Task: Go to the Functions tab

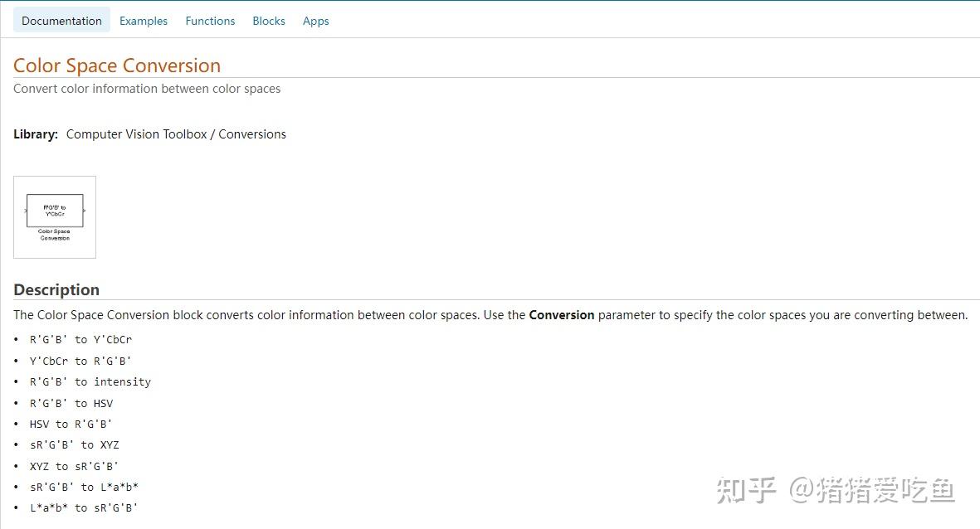Action: tap(210, 21)
